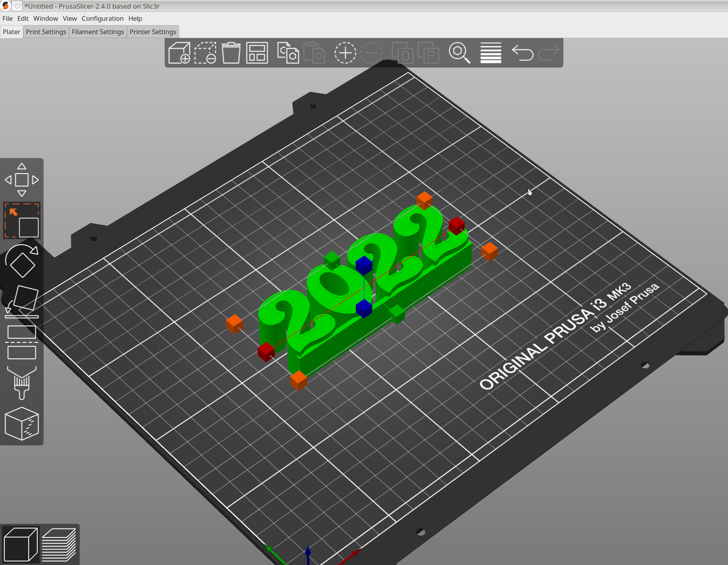This screenshot has height=565, width=728.
Task: Switch to the Print Settings tab
Action: 46,32
